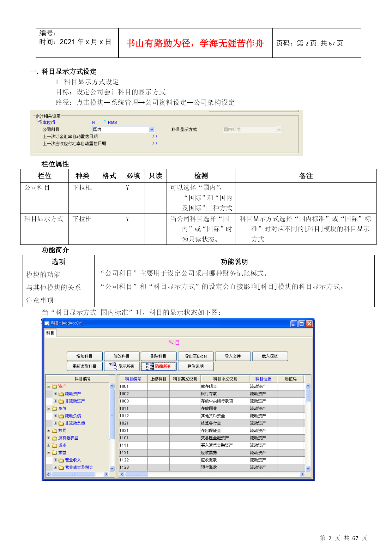
Task: Click the 修改科目 button
Action: coord(122,356)
